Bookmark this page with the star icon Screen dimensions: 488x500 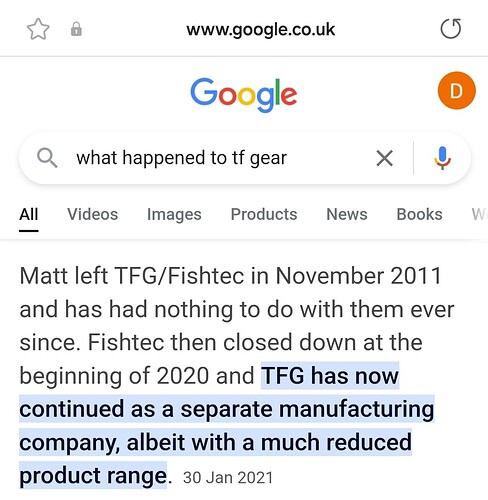point(38,29)
